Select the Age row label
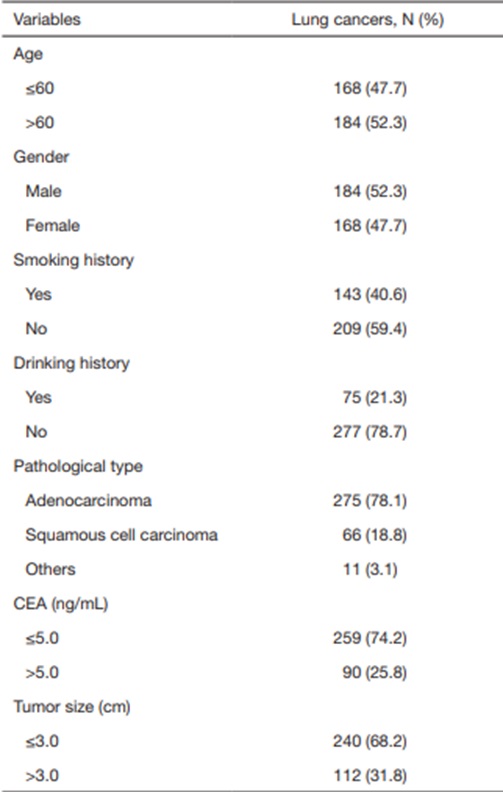The width and height of the screenshot is (503, 792). pos(28,55)
